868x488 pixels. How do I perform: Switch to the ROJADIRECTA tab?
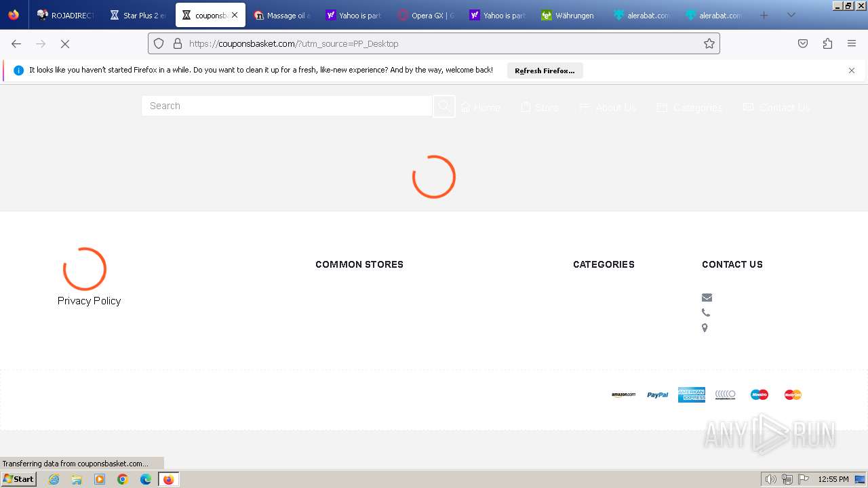(x=66, y=15)
